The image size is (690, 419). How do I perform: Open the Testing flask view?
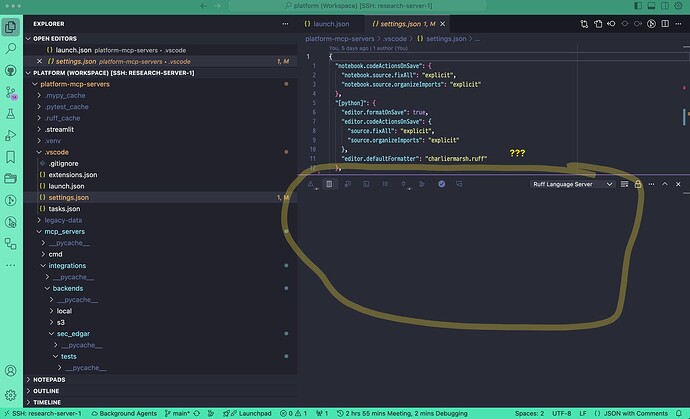tap(11, 114)
